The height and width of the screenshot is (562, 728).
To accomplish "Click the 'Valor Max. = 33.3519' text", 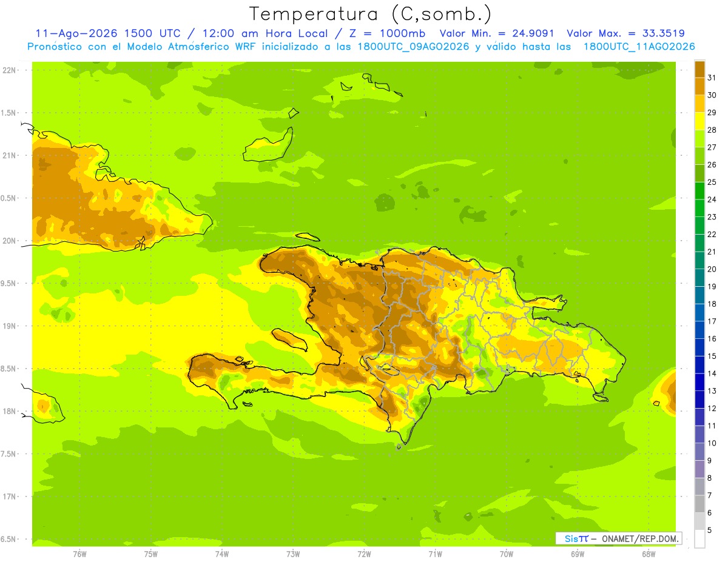I will [x=625, y=33].
